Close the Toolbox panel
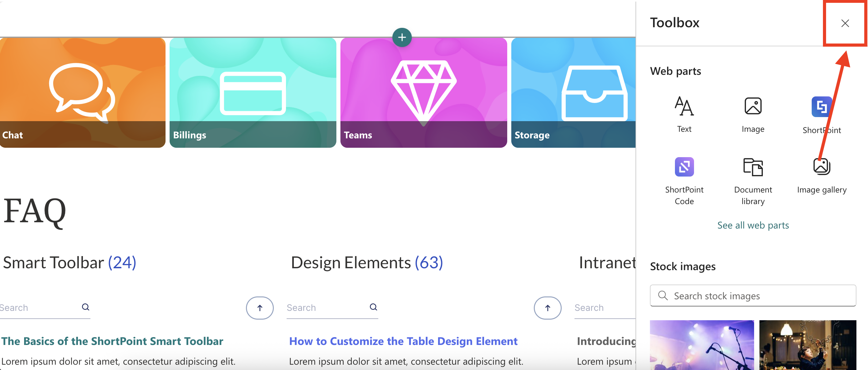The image size is (868, 370). coord(845,23)
